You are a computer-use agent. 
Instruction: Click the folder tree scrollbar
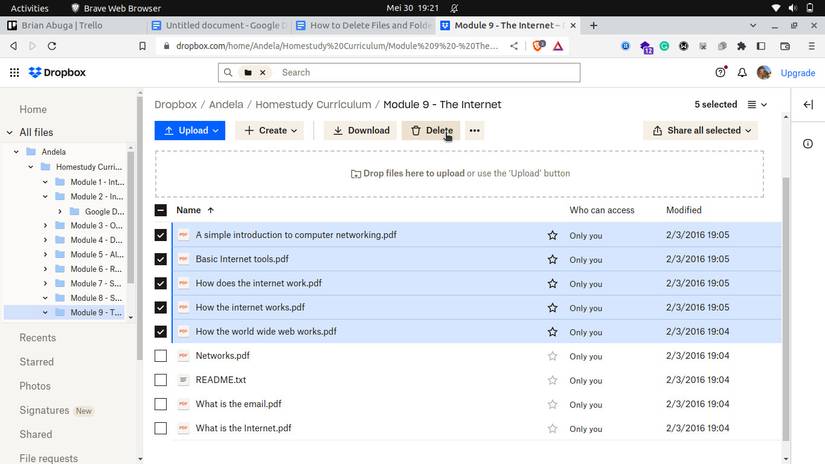click(130, 217)
